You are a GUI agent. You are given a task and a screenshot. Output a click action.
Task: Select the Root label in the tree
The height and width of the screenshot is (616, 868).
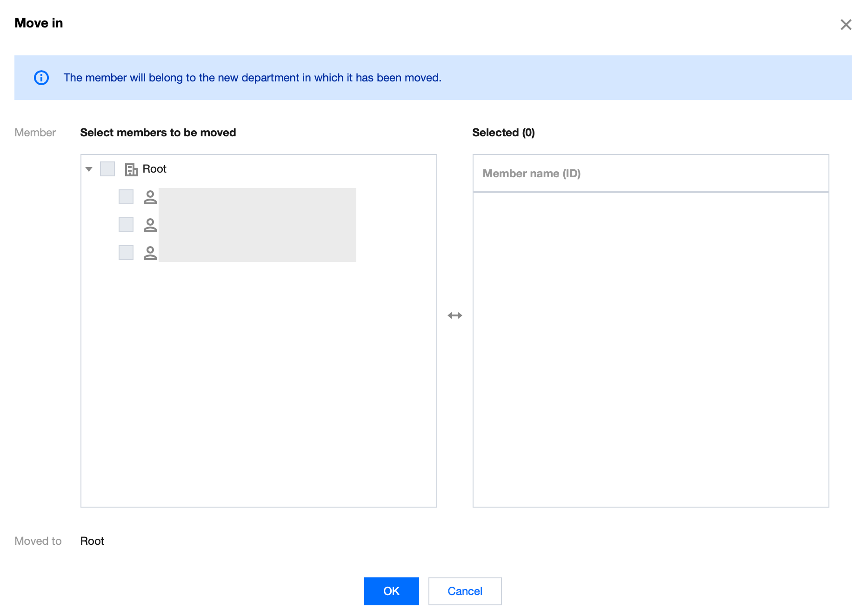pos(154,169)
